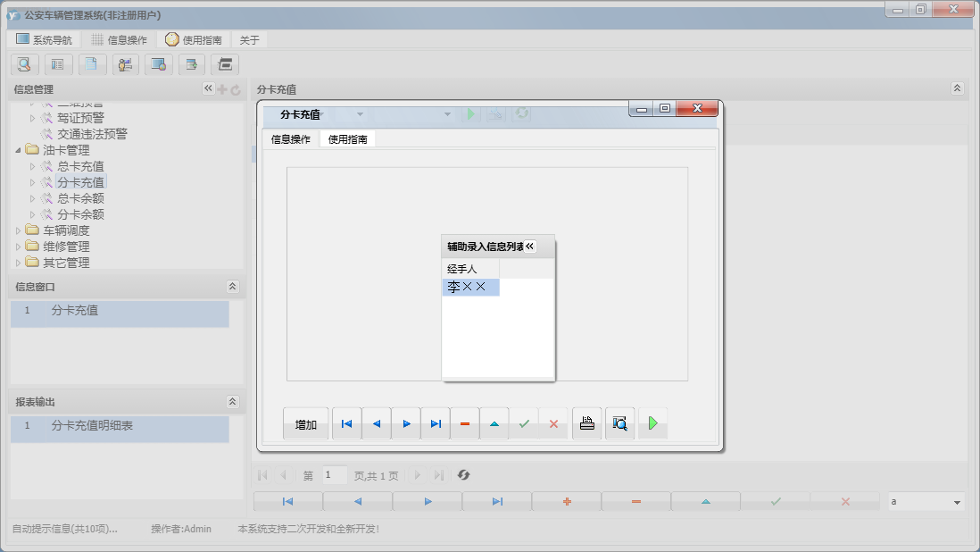The height and width of the screenshot is (552, 980).
Task: Select 分卡充值明细表 report row
Action: tap(120, 429)
